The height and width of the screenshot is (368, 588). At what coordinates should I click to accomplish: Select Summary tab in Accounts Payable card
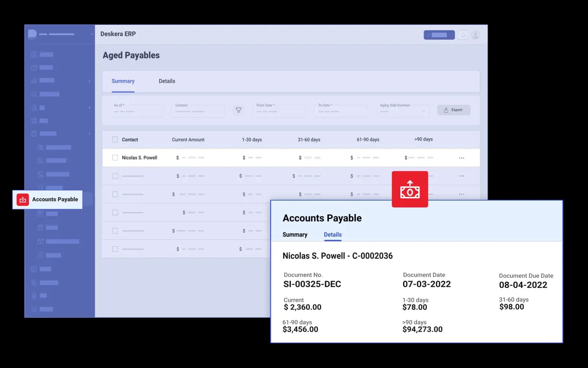(x=295, y=235)
